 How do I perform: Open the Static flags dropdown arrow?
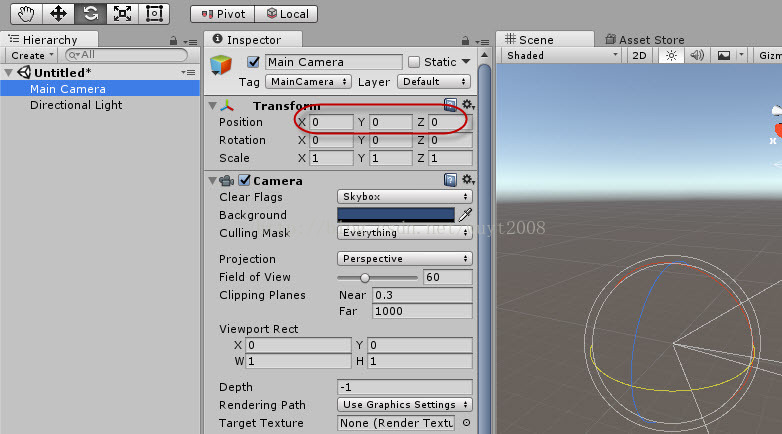click(466, 62)
